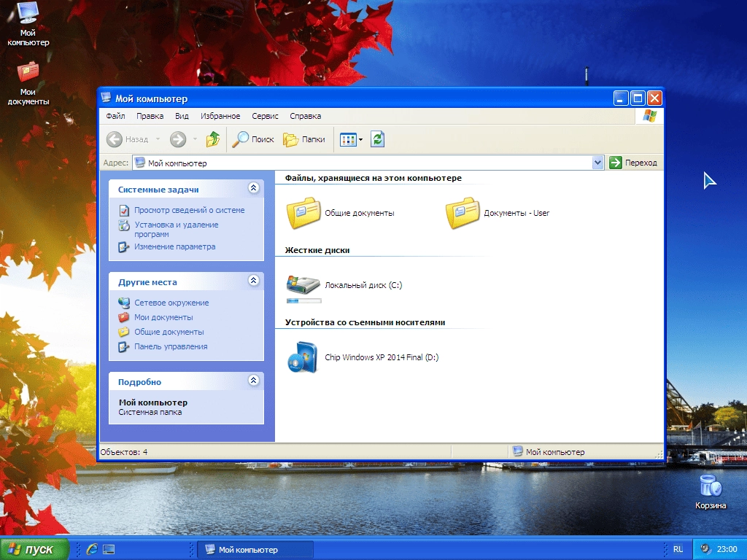Open the Справка menu
The image size is (747, 560).
pyautogui.click(x=306, y=116)
